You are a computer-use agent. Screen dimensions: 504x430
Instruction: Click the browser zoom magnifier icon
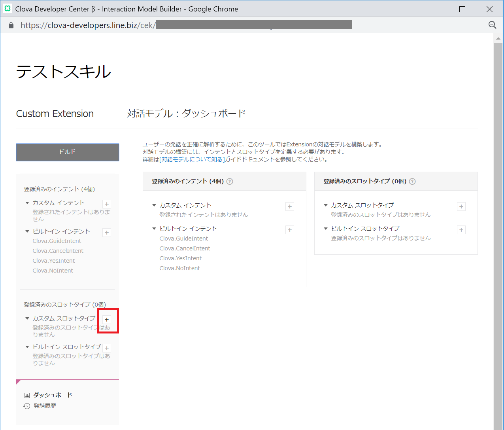click(x=492, y=25)
